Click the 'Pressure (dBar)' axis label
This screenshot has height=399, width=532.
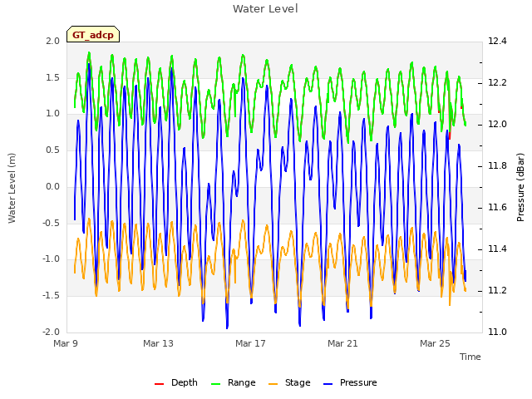coord(520,187)
